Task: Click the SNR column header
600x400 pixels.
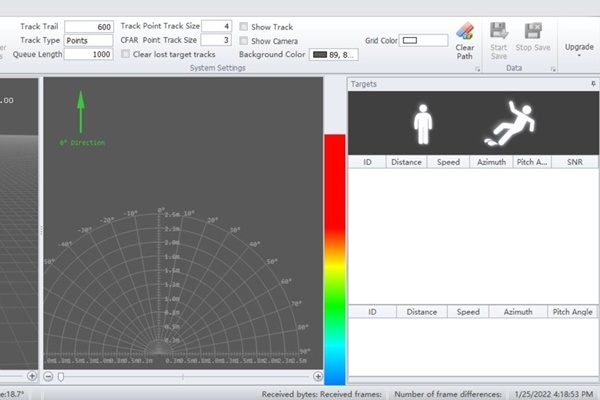Action: (575, 162)
